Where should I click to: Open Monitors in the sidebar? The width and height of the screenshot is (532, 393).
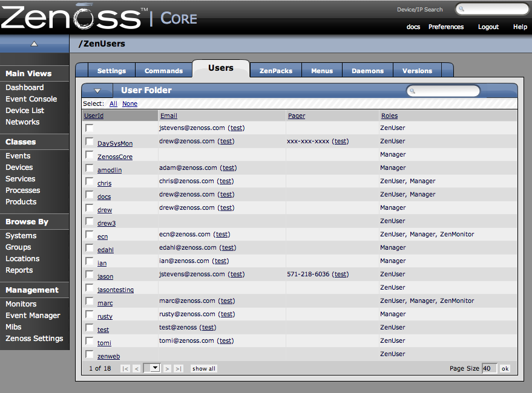(x=21, y=304)
